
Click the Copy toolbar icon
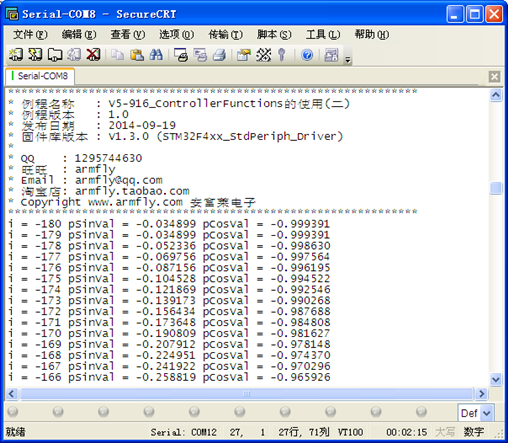pyautogui.click(x=117, y=55)
